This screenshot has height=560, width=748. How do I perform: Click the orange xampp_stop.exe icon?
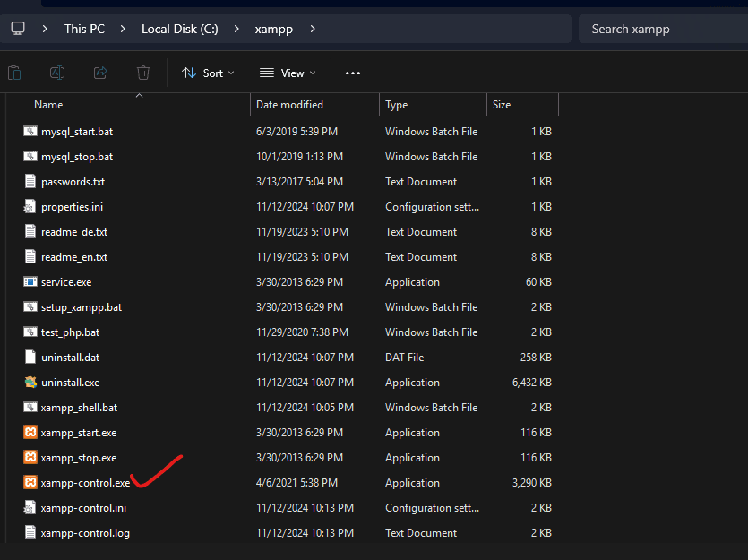pos(30,458)
